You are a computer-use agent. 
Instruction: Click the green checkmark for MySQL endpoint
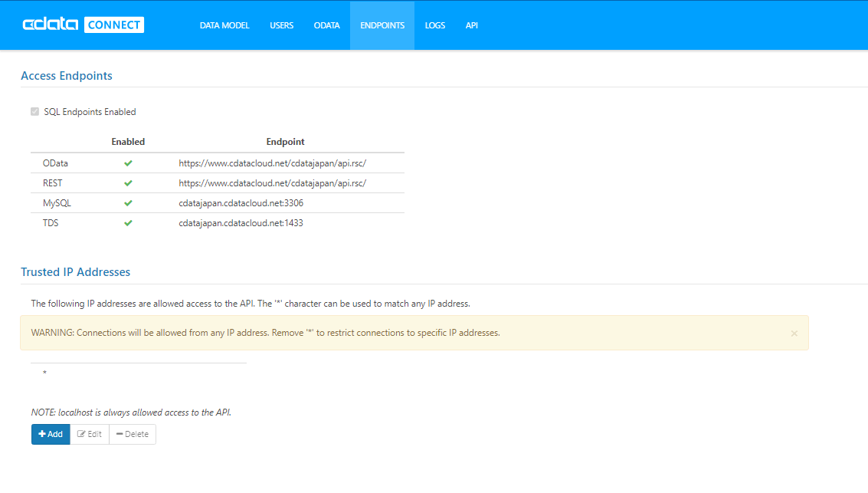tap(128, 202)
